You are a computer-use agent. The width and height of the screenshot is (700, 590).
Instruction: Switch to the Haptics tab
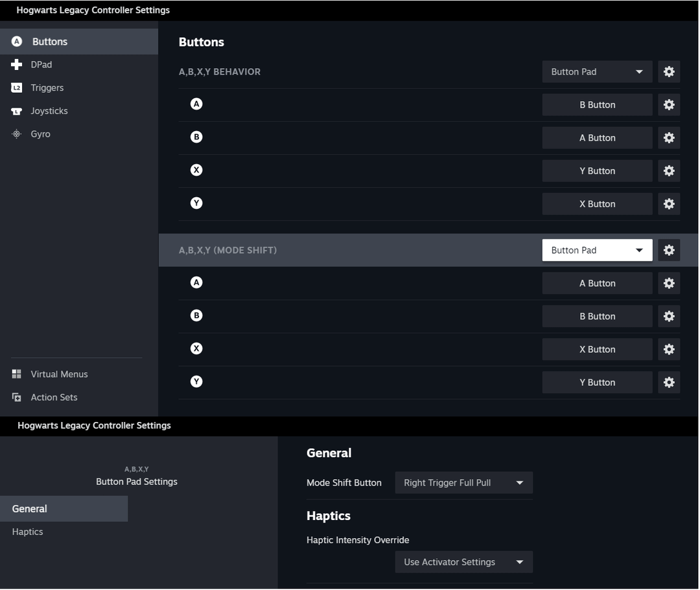(x=27, y=531)
